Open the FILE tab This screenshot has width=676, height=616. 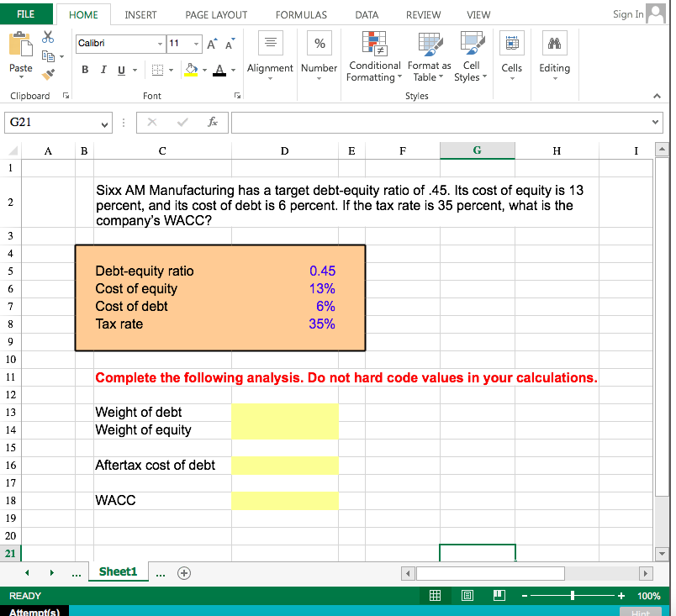tap(26, 14)
